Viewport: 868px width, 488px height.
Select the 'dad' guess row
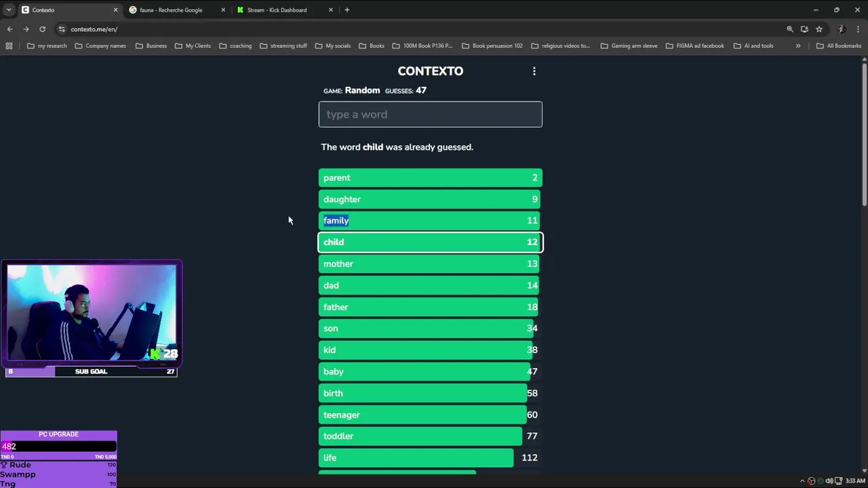431,285
